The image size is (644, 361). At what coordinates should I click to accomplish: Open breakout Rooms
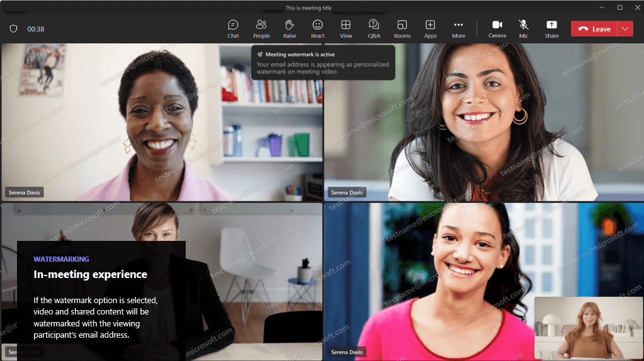(402, 28)
